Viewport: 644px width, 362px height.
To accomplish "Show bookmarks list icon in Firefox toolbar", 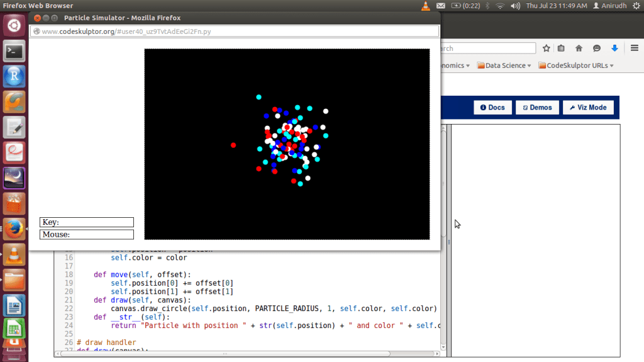I will (x=561, y=48).
